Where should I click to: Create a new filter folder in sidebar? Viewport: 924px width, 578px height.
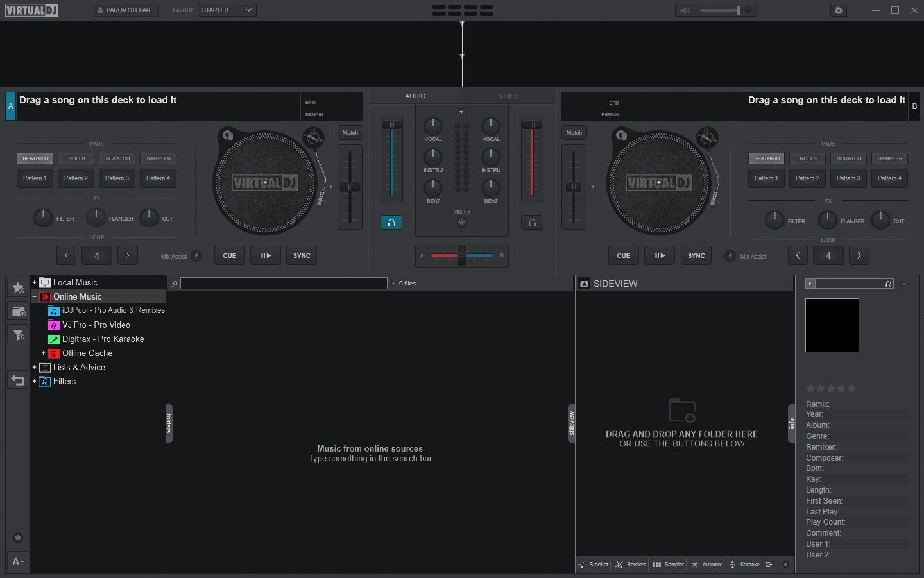coord(17,334)
